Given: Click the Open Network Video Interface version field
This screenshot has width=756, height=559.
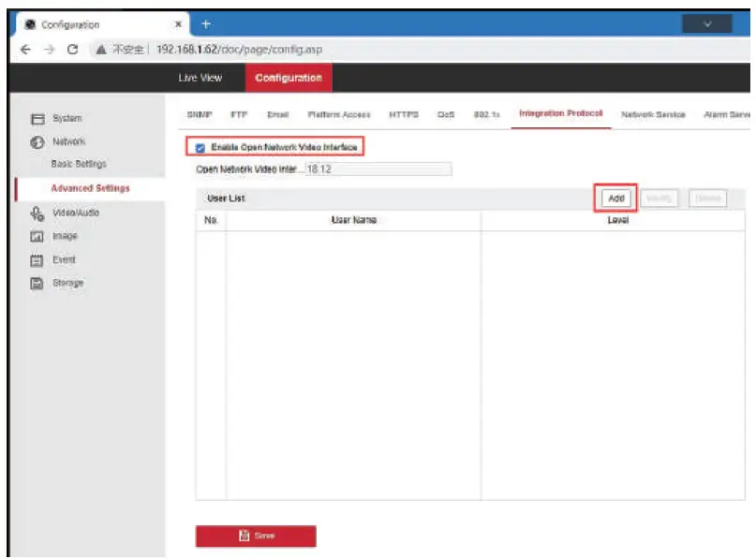Looking at the screenshot, I should (378, 169).
